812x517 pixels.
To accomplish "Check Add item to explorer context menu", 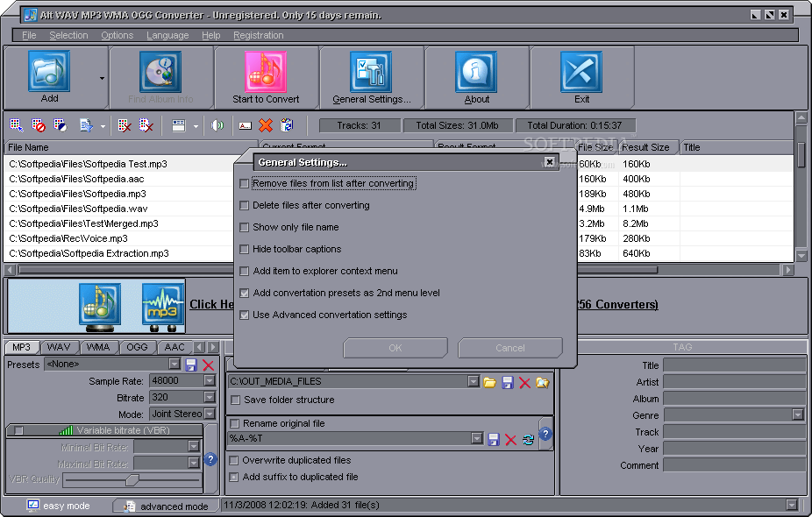I will pyautogui.click(x=245, y=271).
